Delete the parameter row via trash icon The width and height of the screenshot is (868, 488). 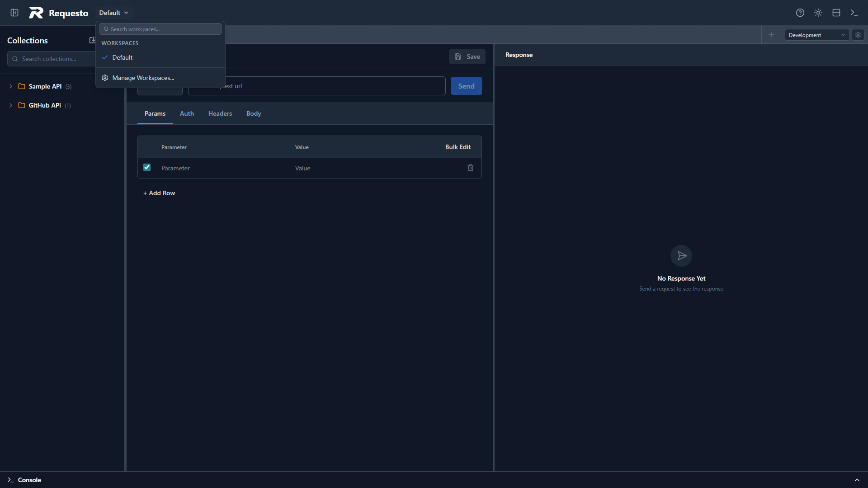471,168
